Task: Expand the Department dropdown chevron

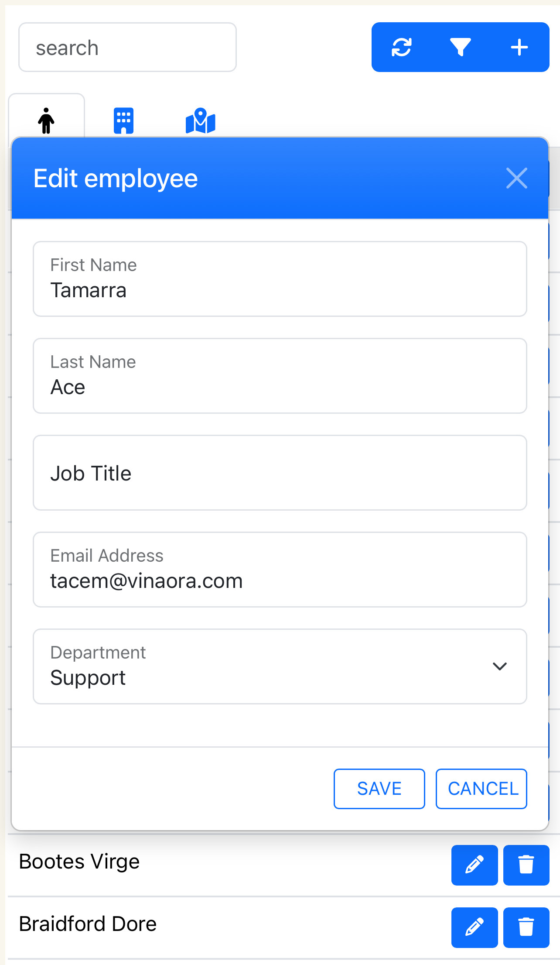Action: tap(499, 666)
